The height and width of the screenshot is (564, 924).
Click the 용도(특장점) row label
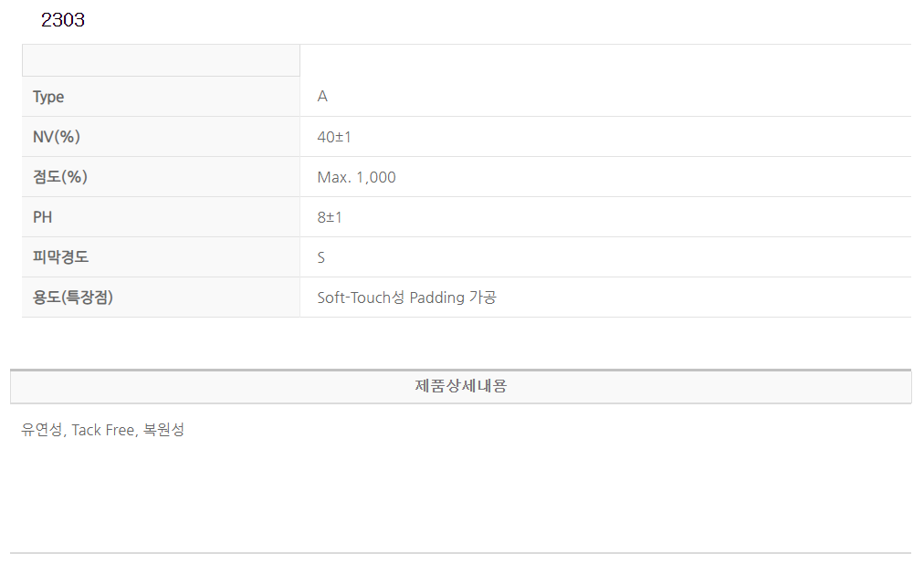coord(73,298)
